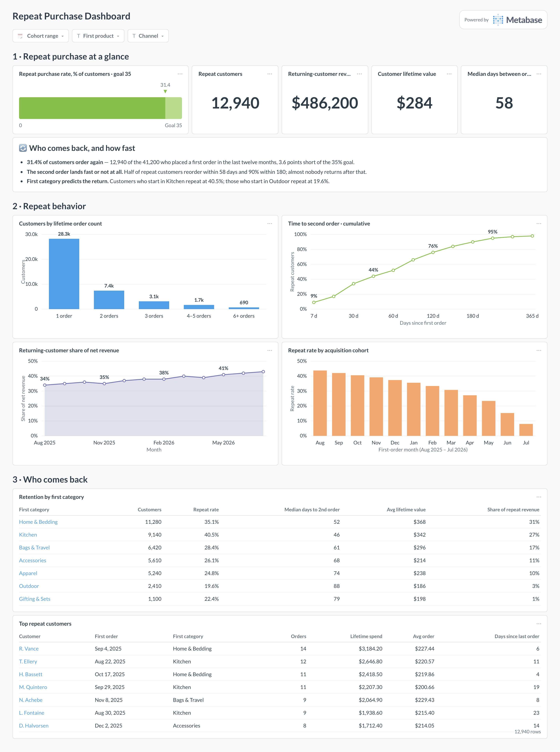Sort by Repeat rate column header

[206, 510]
